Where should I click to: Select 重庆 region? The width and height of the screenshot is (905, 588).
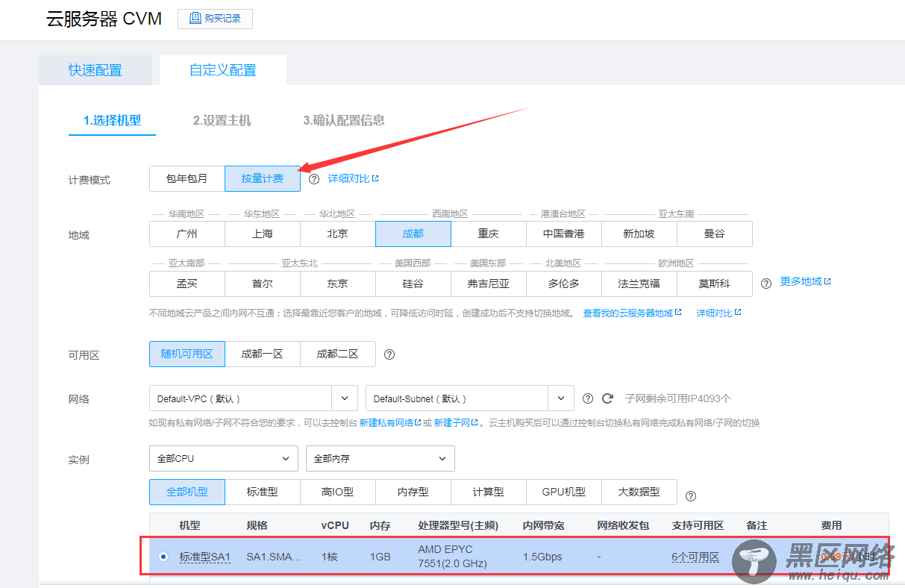coord(489,234)
